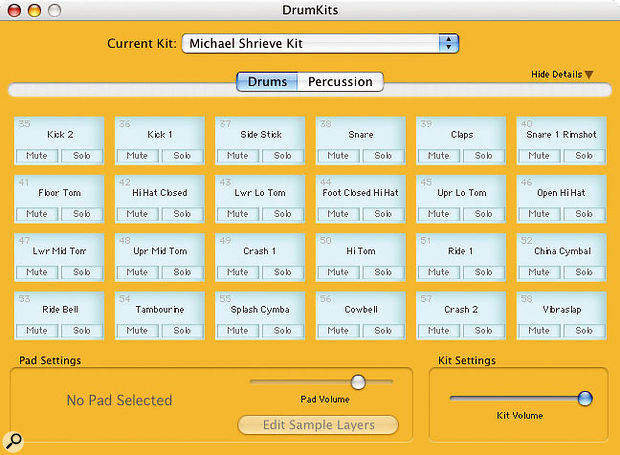Mute the Ride 1 pad
The width and height of the screenshot is (620, 455).
tap(439, 272)
